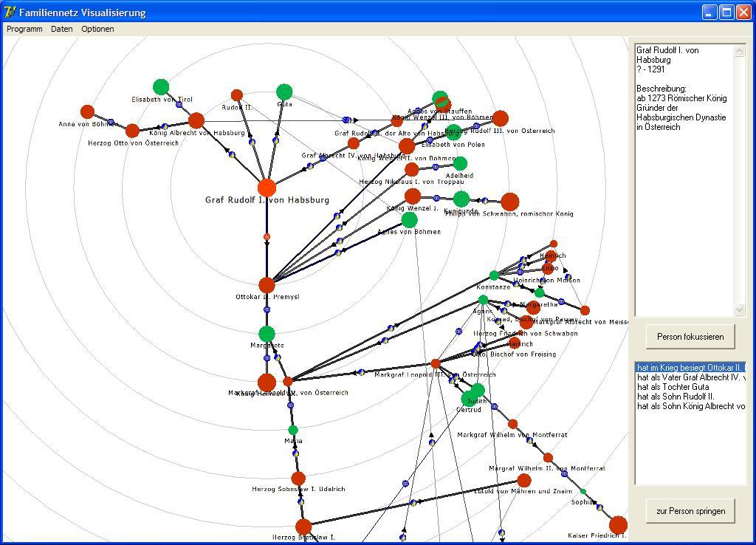
Task: Select 'hat als Vater Graf Albrecht IV.' entry
Action: [x=690, y=377]
